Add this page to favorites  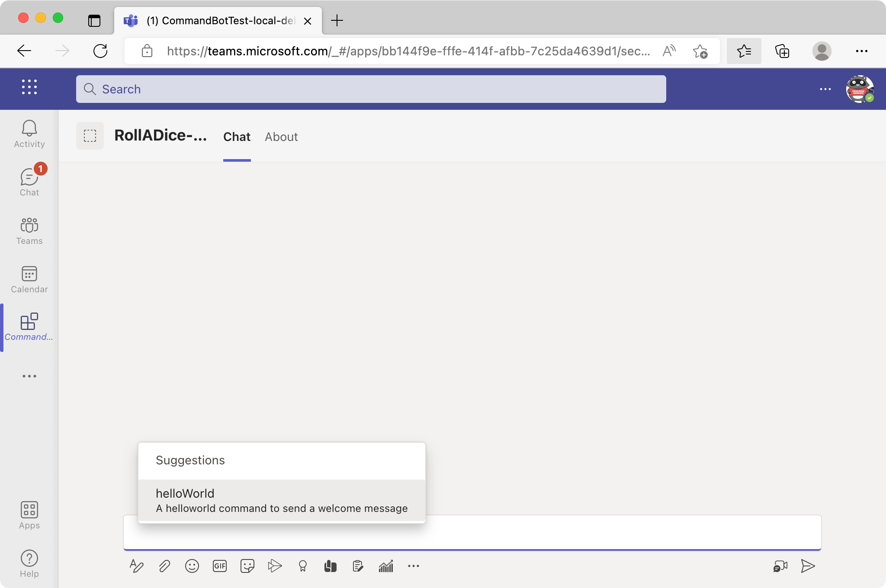pos(700,51)
